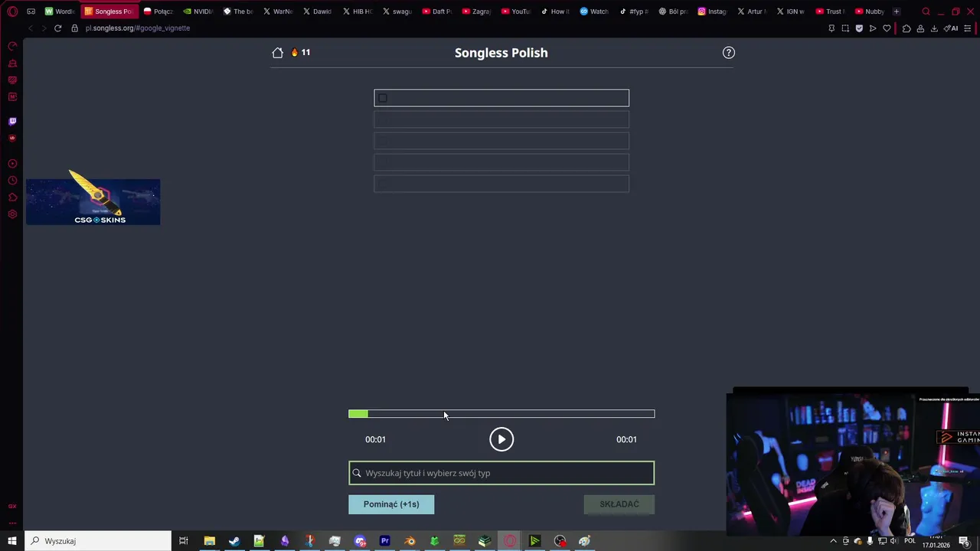This screenshot has width=980, height=551.
Task: Open the Opera GX logo menu
Action: tap(12, 11)
